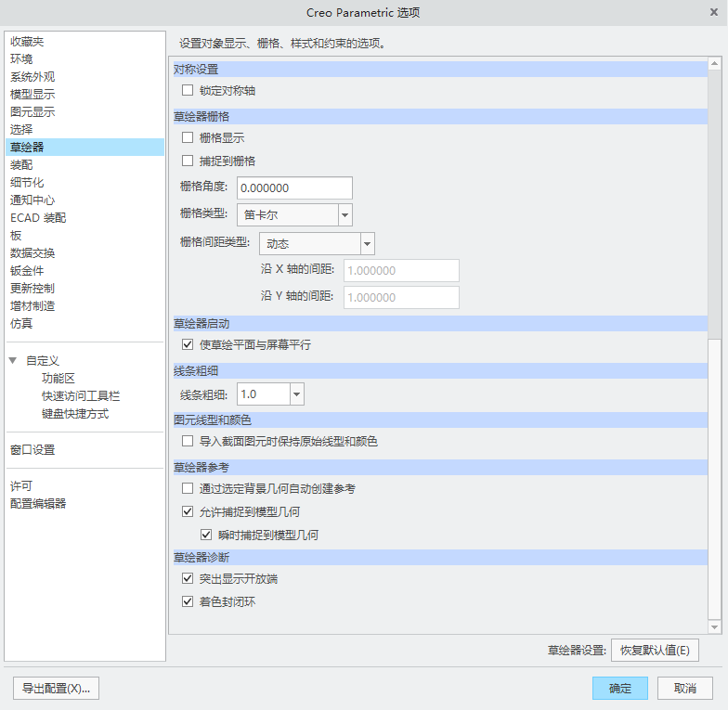Screen dimensions: 728x710
Task: Enable 通过选定背景几何自动创建参考
Action: [x=188, y=488]
